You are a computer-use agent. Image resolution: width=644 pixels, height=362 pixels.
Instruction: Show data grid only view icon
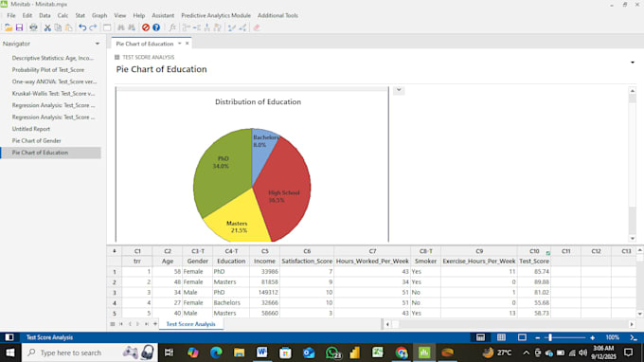coord(501,337)
